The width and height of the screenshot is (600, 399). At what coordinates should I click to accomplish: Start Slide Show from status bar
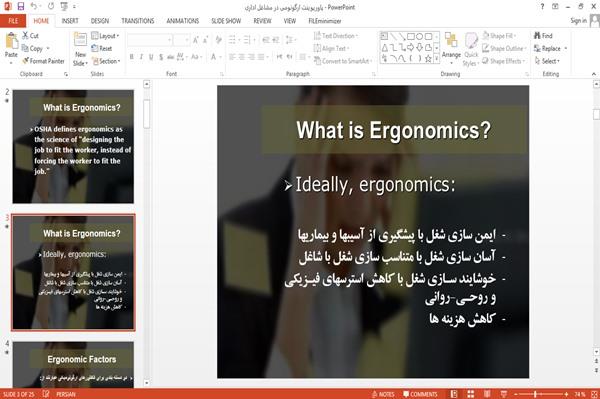tap(504, 394)
